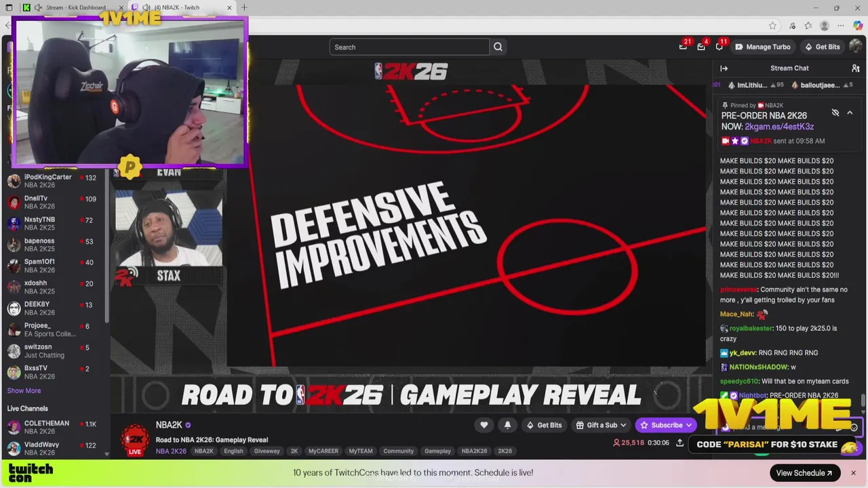This screenshot has height=488, width=868.
Task: Select the MyCAREER tag
Action: click(323, 451)
